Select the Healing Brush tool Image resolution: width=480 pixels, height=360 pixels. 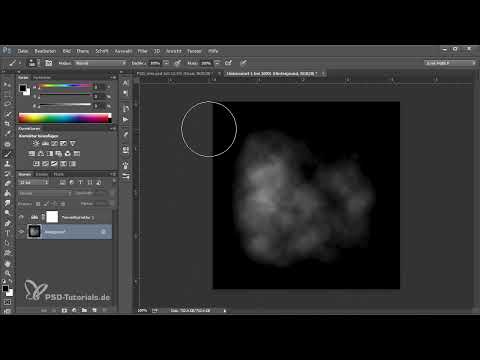pos(7,144)
